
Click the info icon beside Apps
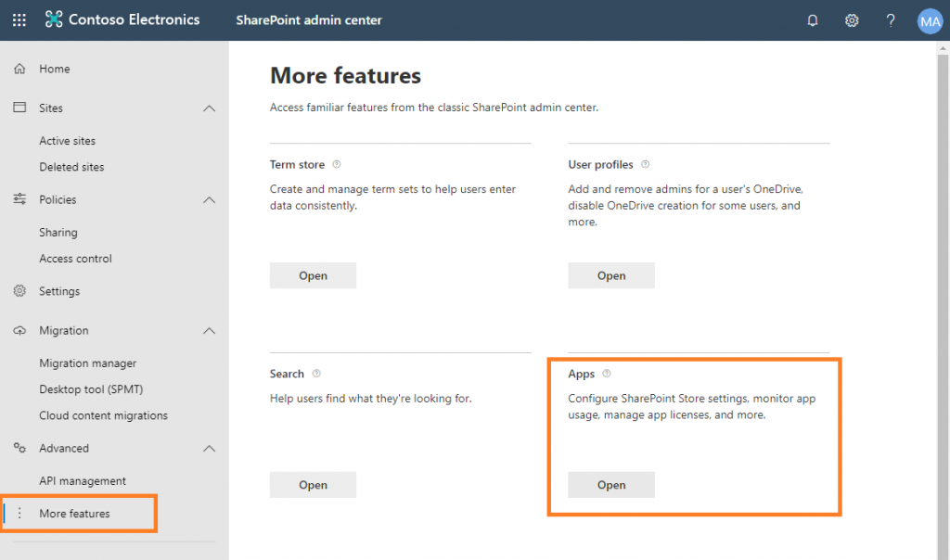coord(607,374)
